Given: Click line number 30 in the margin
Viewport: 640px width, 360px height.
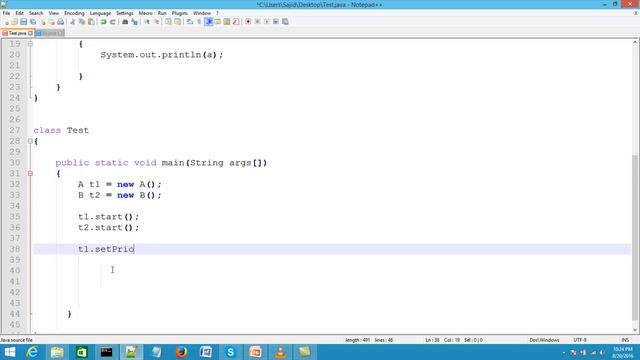Looking at the screenshot, I should pyautogui.click(x=15, y=162).
